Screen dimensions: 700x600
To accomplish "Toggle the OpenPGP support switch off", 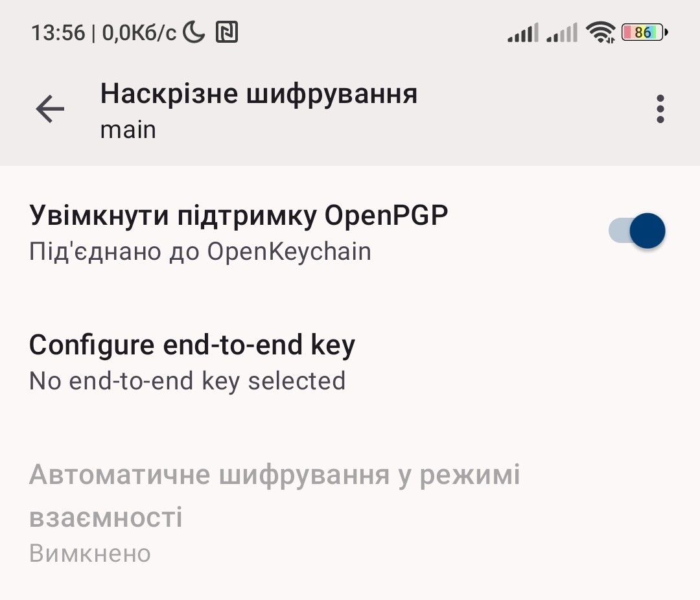I will tap(637, 231).
